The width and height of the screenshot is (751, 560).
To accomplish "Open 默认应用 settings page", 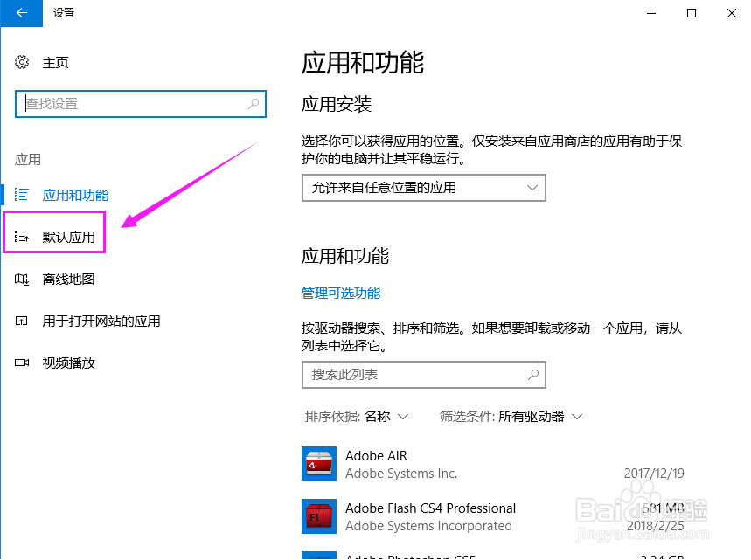I will coord(68,237).
